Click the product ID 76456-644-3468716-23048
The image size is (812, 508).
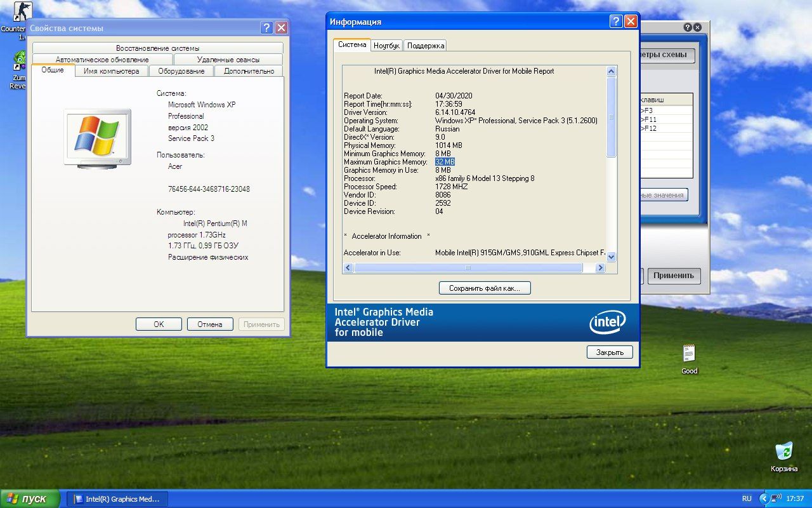tap(209, 189)
